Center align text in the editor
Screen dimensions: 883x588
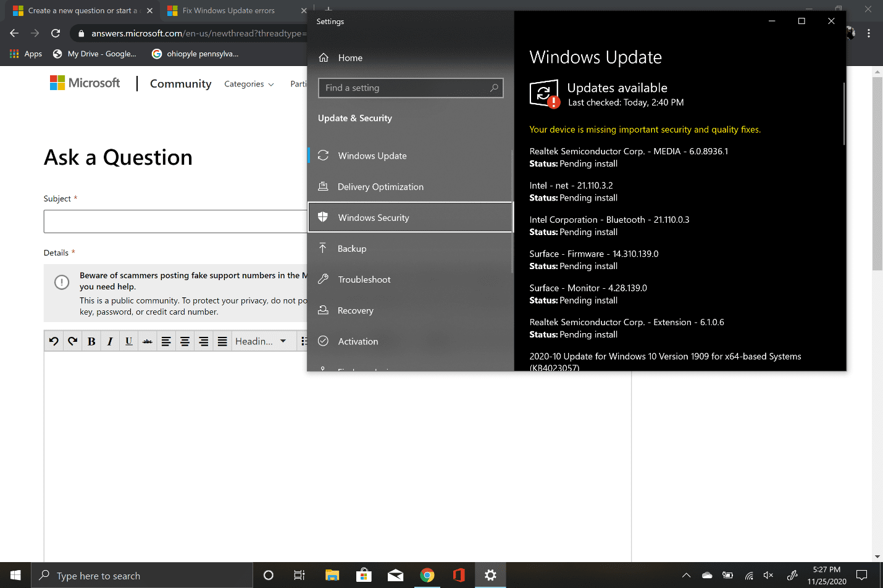(x=185, y=341)
